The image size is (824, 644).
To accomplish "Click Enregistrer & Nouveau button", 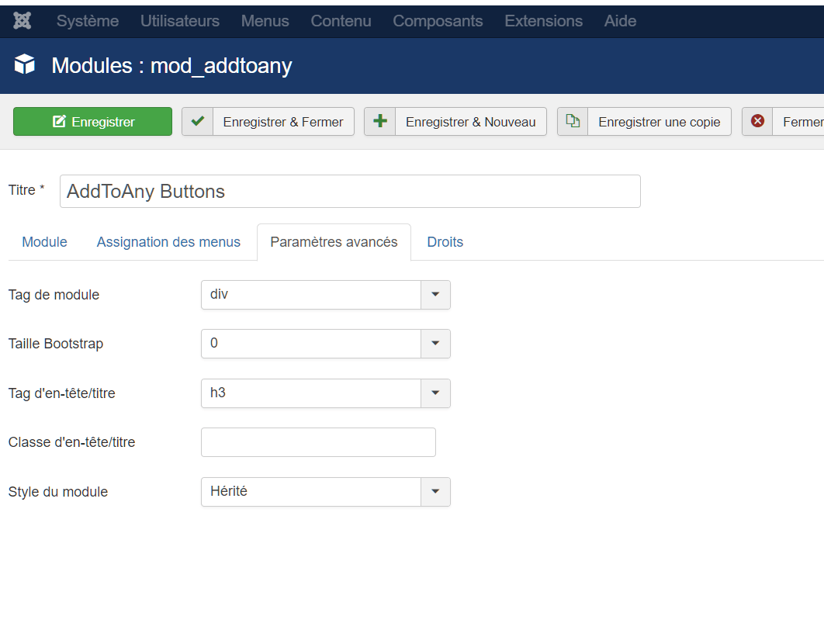I will [x=455, y=122].
